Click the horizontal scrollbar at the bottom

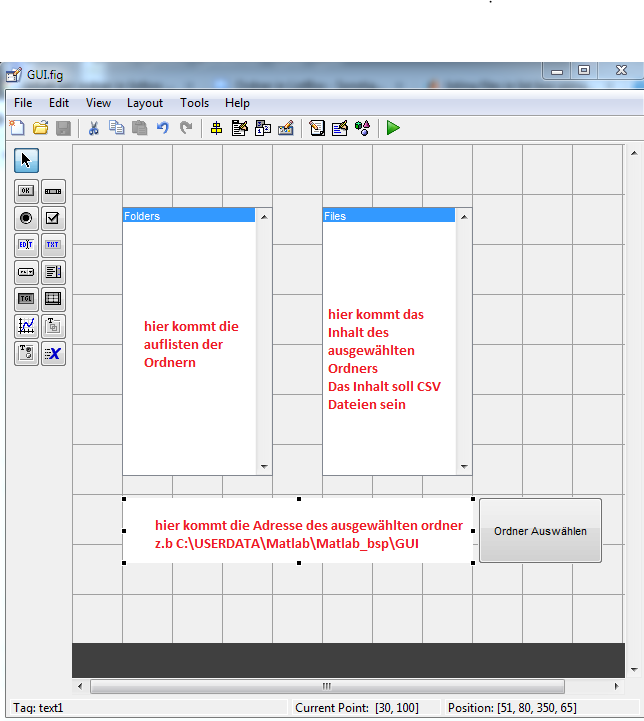326,687
